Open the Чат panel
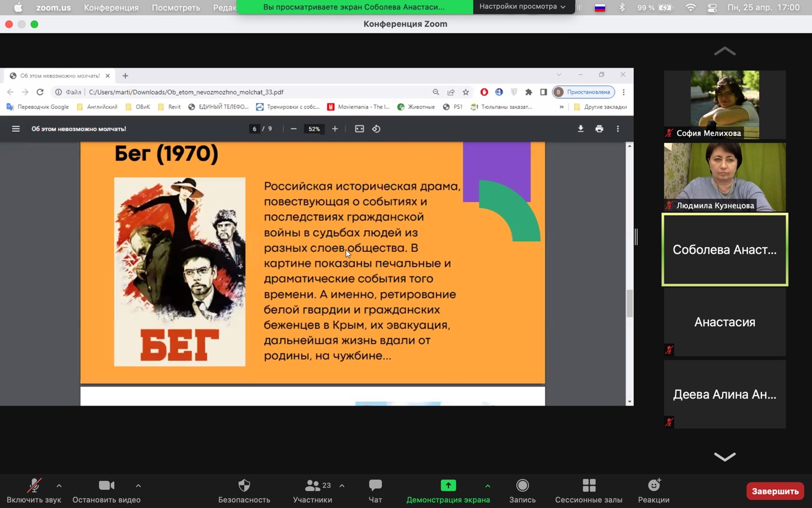Image resolution: width=812 pixels, height=508 pixels. click(x=375, y=491)
